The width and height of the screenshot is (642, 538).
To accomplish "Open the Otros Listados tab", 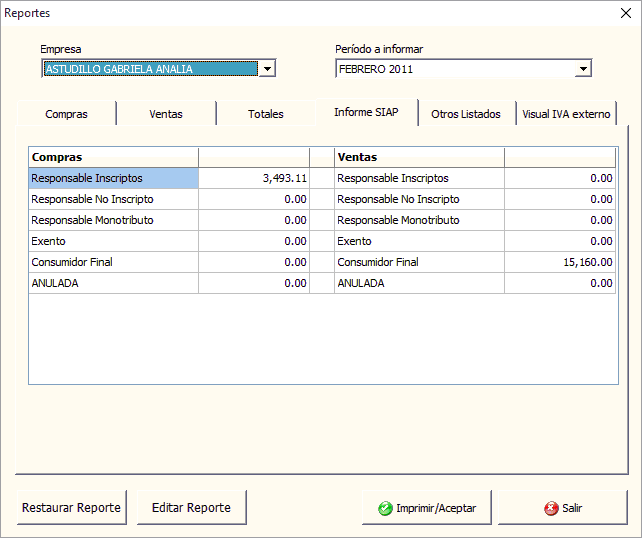I will click(466, 114).
